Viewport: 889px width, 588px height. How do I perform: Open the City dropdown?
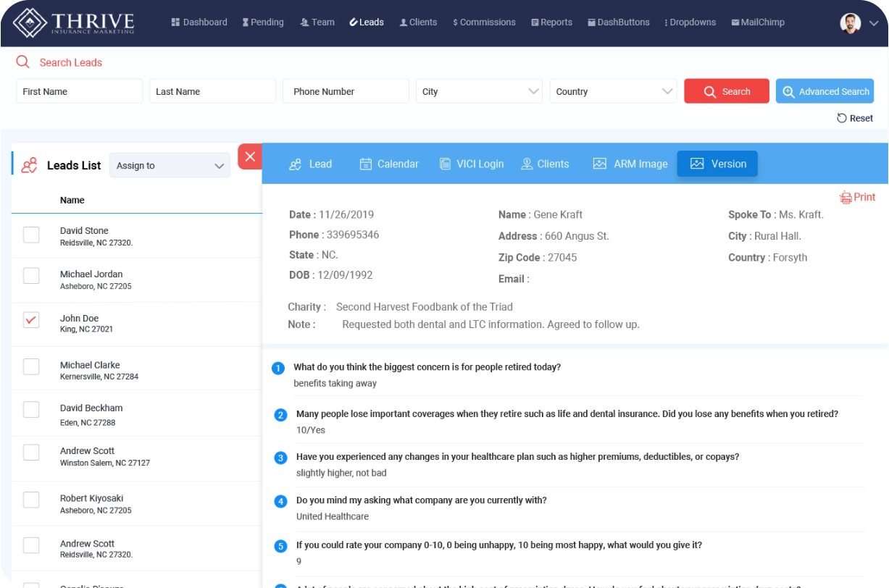pos(480,91)
